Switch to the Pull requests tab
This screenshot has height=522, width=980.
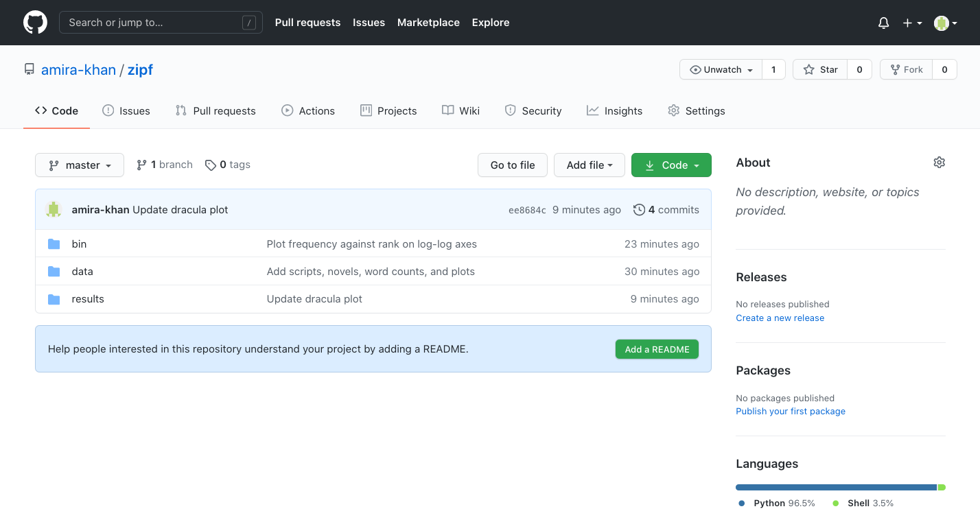tap(215, 110)
